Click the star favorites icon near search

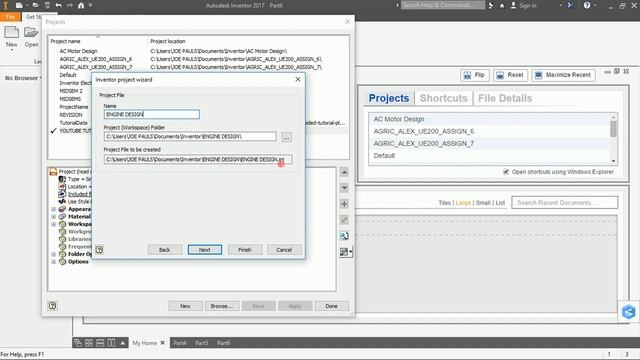502,5
